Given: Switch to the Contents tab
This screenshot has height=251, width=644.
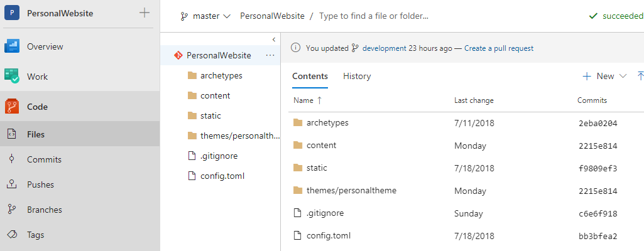Looking at the screenshot, I should [x=310, y=76].
